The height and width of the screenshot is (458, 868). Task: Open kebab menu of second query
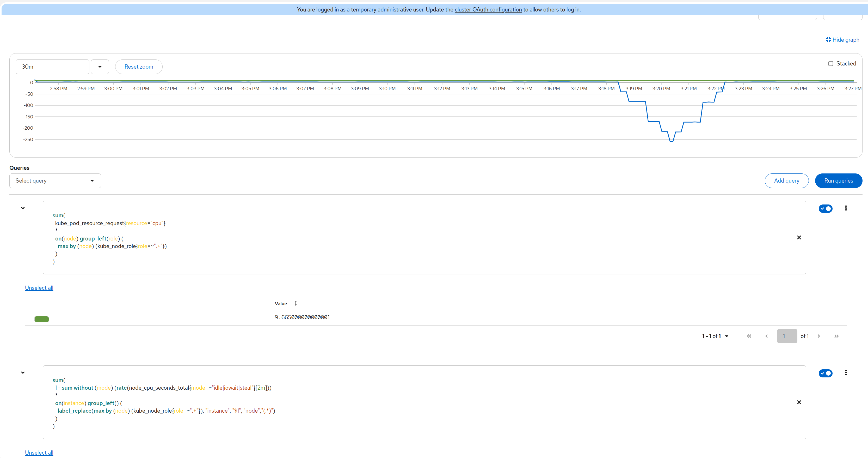pos(846,373)
